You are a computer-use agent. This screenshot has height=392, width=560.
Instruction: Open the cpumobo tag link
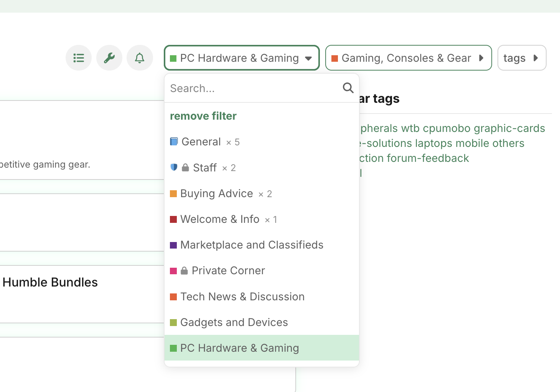tap(447, 128)
